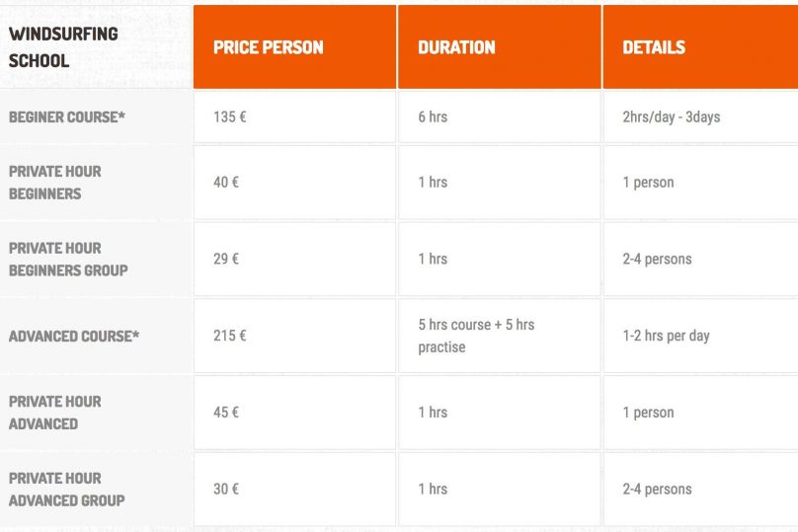Select the ADVANCED COURSE* row label
Viewport: 798px width, 532px height.
[74, 336]
